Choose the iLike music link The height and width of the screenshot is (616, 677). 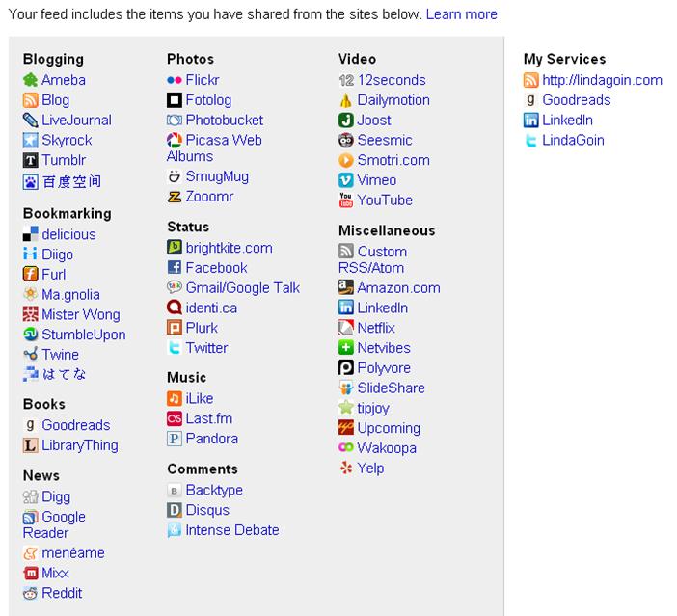[200, 398]
